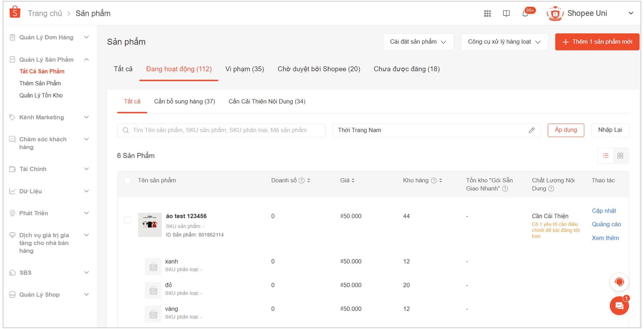Click the Shopee logo icon
Screen dimensions: 644x329
pos(15,12)
